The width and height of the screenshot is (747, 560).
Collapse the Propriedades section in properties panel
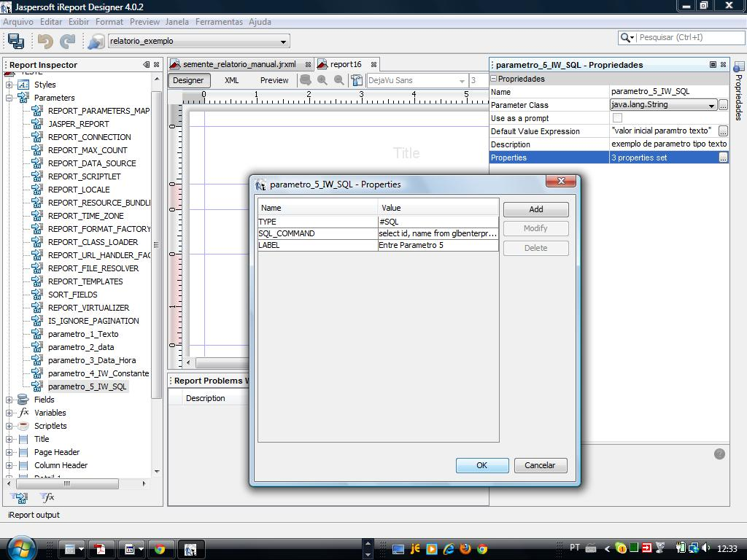(494, 79)
